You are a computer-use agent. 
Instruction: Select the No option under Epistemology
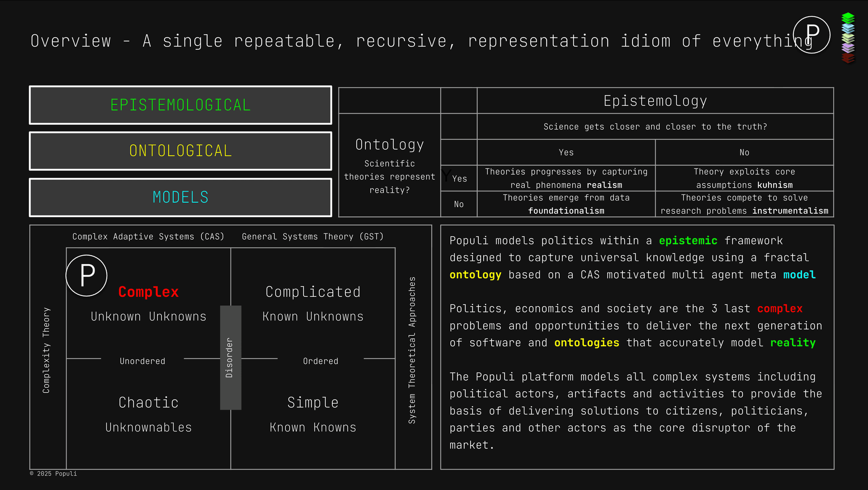[x=744, y=152]
